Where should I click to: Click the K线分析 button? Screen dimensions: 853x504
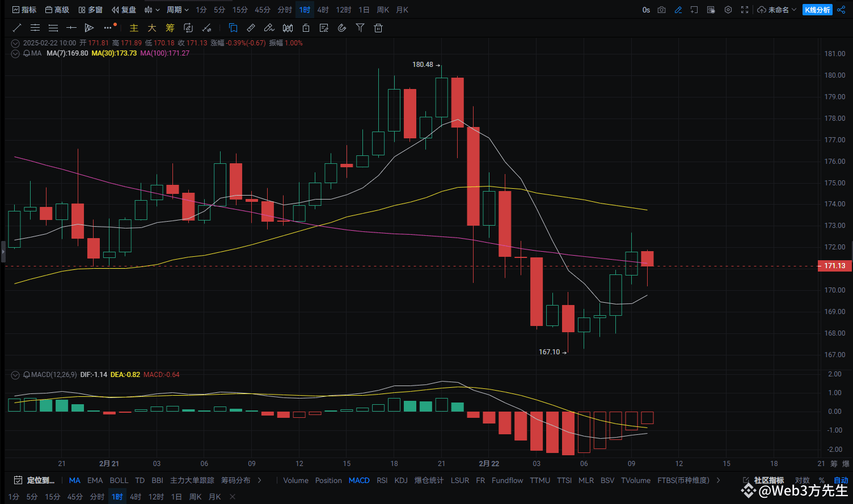[x=817, y=10]
